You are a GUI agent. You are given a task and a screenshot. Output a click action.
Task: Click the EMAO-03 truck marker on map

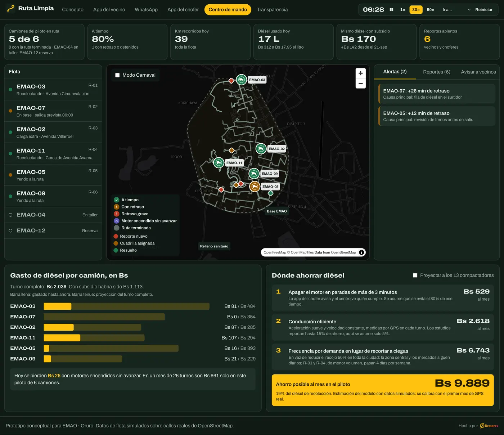click(242, 80)
